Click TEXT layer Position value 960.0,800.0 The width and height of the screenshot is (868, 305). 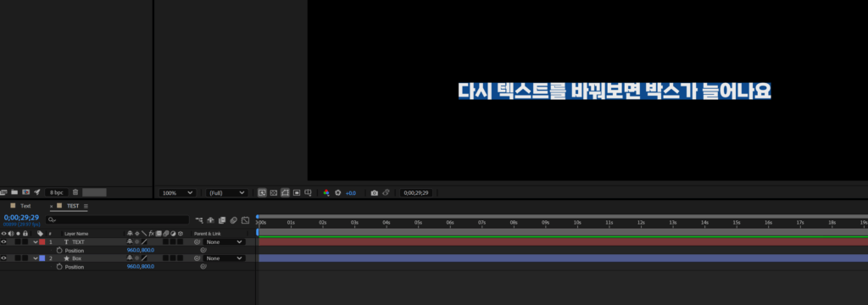[x=141, y=250]
